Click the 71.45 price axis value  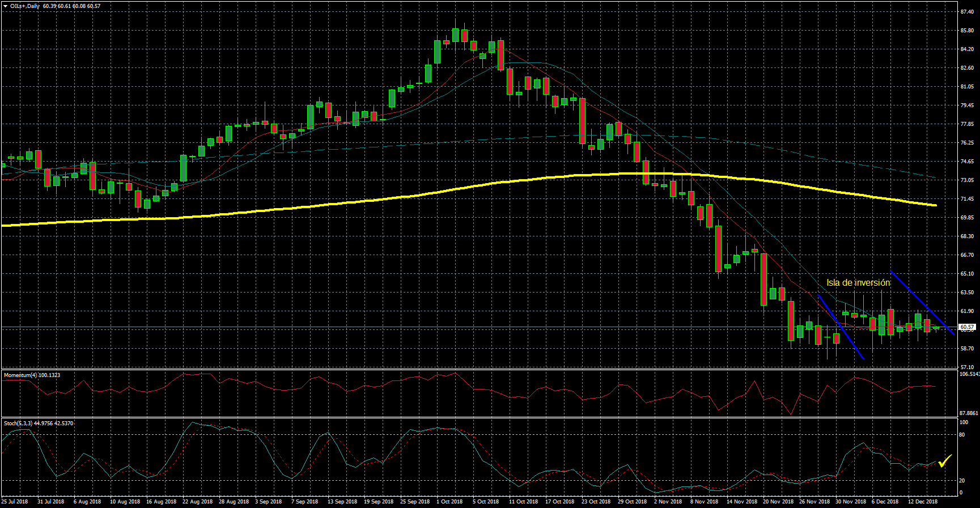click(967, 199)
